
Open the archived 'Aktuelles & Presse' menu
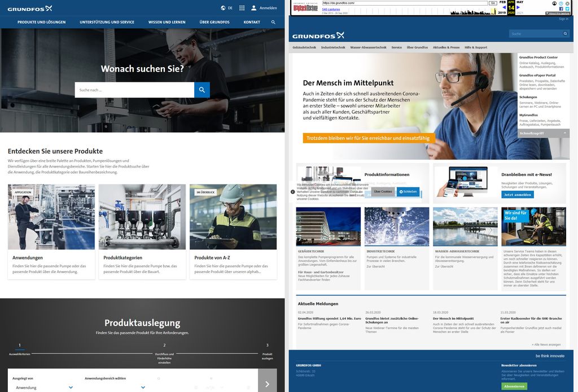point(446,47)
